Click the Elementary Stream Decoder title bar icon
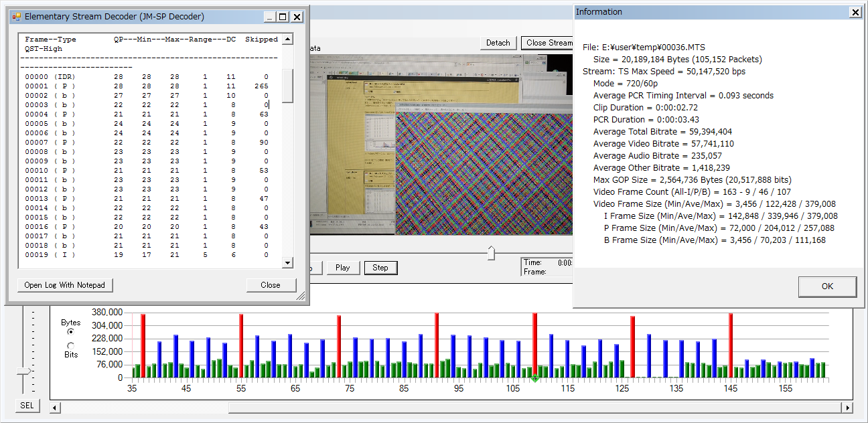 [x=17, y=17]
